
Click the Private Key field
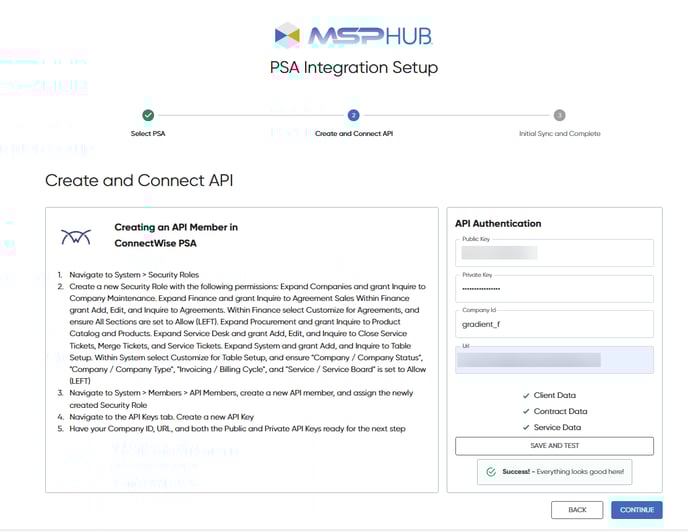click(554, 289)
